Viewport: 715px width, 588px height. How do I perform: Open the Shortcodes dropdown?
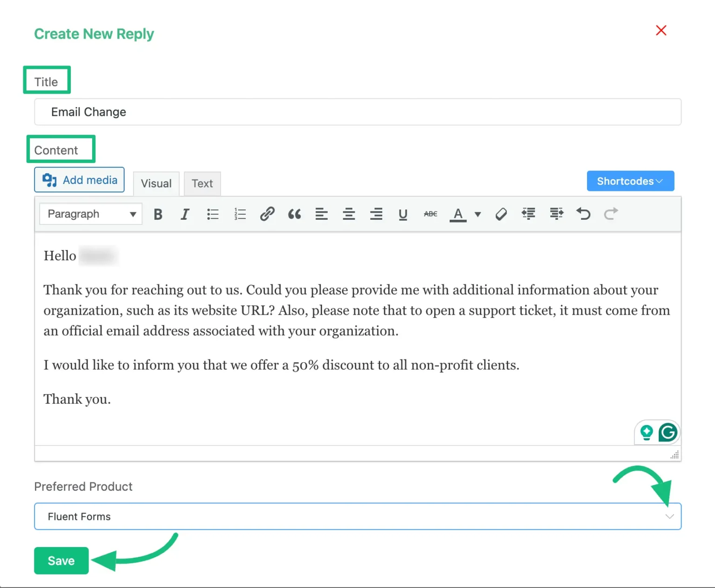click(630, 181)
